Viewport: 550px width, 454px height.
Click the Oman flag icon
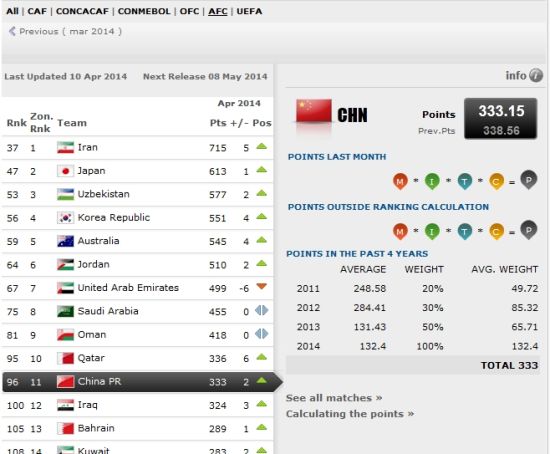point(66,335)
